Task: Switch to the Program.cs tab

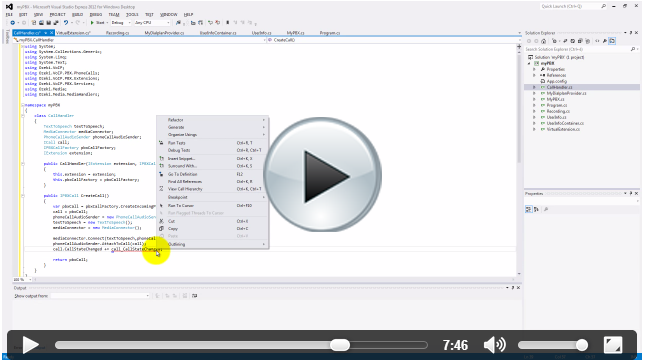Action: (330, 33)
